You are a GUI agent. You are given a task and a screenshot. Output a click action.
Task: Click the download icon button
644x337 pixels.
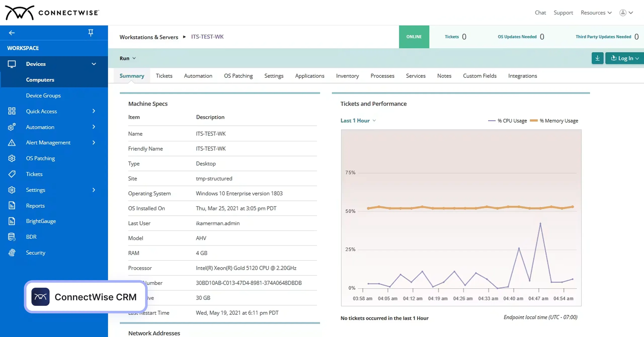point(597,58)
